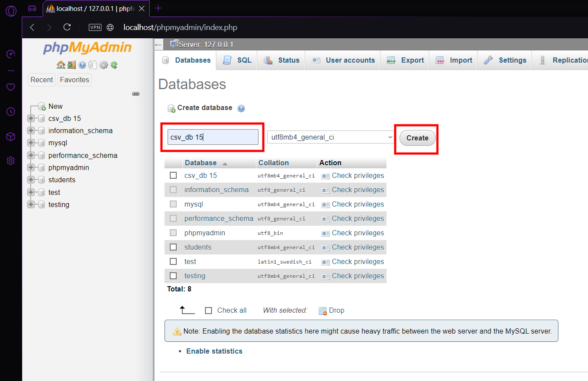Select phpmyadmin in navigation tree

[69, 167]
